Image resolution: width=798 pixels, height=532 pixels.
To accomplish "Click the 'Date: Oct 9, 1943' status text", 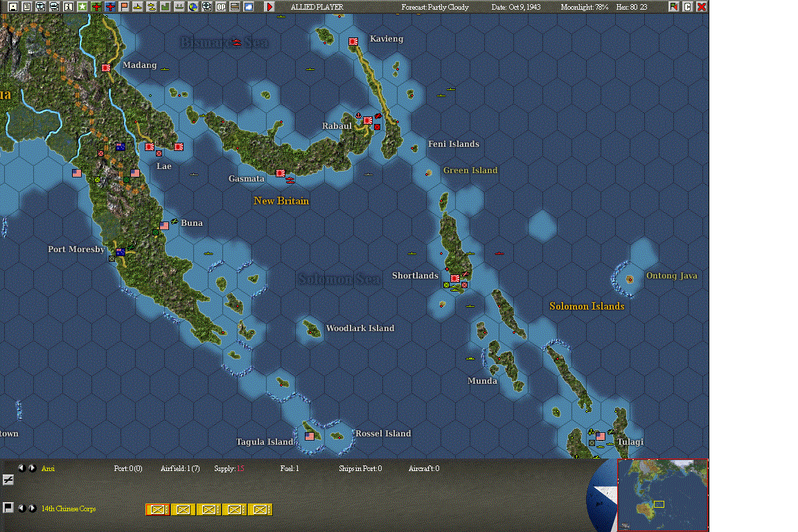I will pyautogui.click(x=516, y=7).
